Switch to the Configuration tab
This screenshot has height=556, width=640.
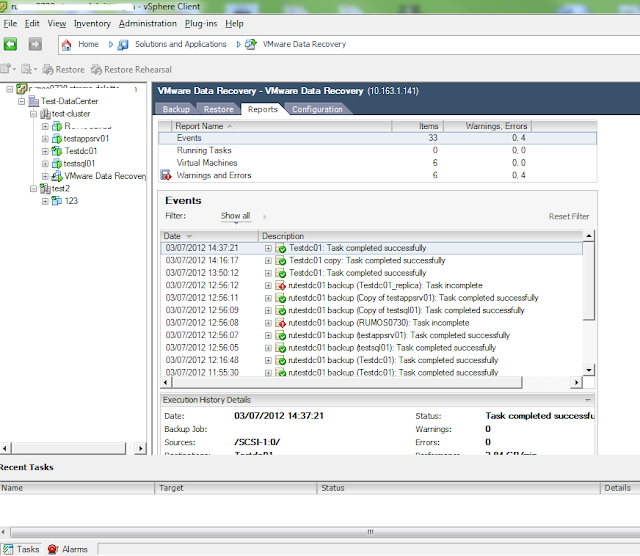[x=317, y=109]
